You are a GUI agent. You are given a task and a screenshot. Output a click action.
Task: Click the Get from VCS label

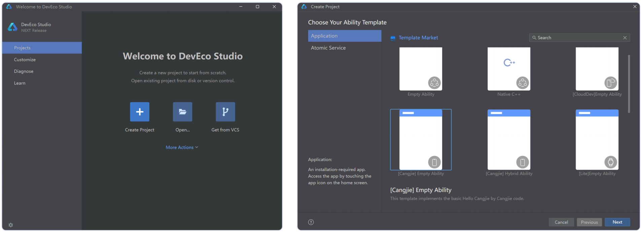coord(225,130)
